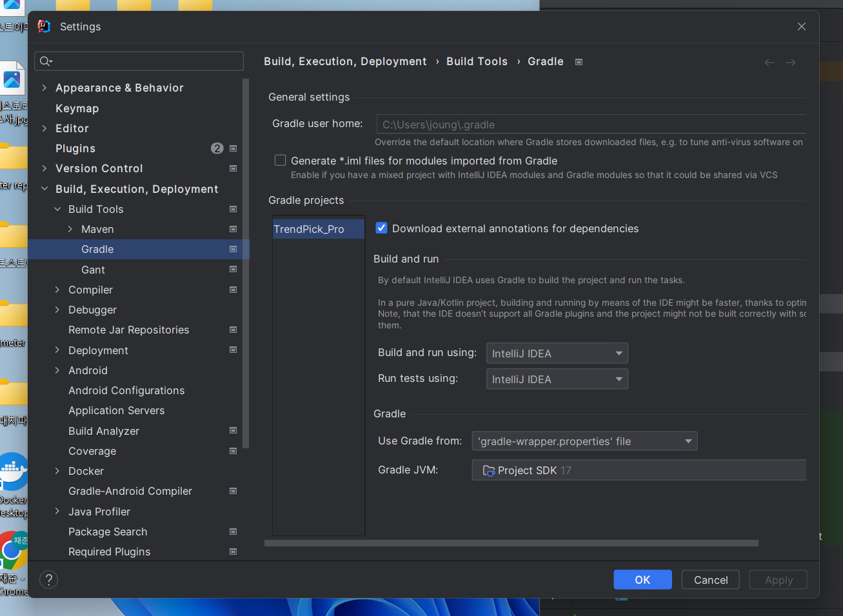Select TrendPick_Pro in Gradle projects list
The image size is (843, 616).
[x=319, y=229]
